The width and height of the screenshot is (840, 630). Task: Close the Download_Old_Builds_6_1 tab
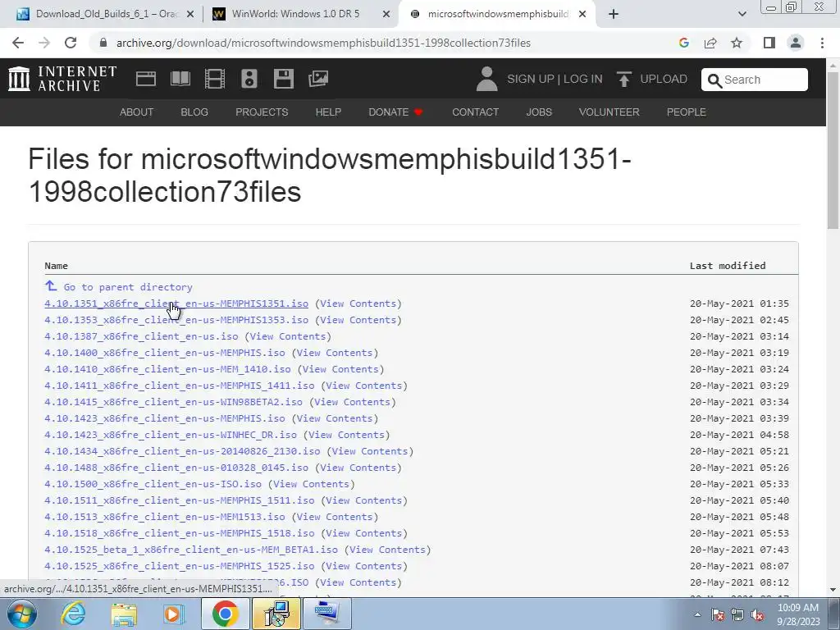(x=189, y=14)
